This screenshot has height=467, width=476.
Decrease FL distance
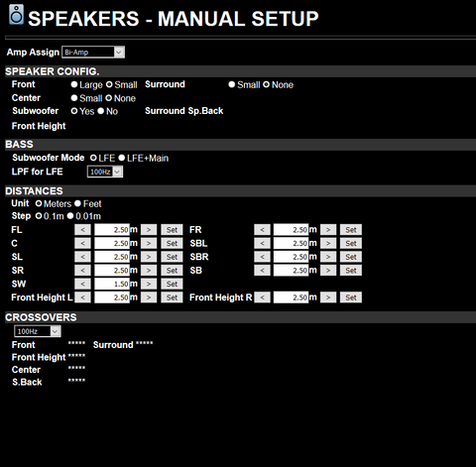(82, 230)
